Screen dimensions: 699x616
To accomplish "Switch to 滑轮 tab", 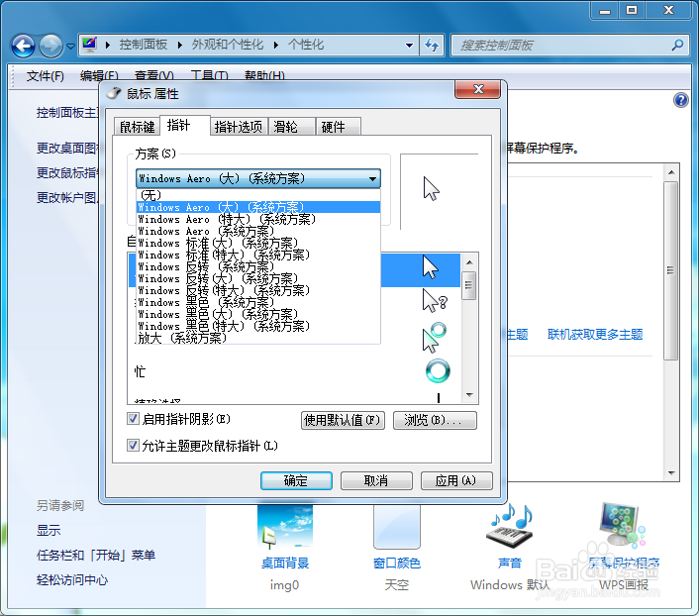I will coord(292,127).
